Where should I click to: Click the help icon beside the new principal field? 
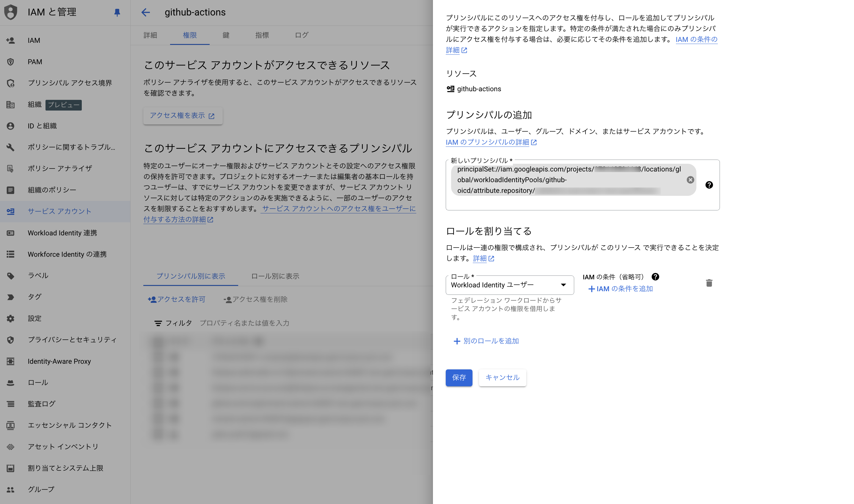(709, 185)
